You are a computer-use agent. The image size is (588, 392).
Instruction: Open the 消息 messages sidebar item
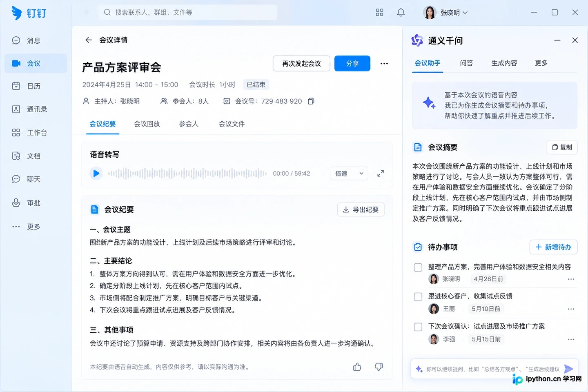click(x=36, y=40)
